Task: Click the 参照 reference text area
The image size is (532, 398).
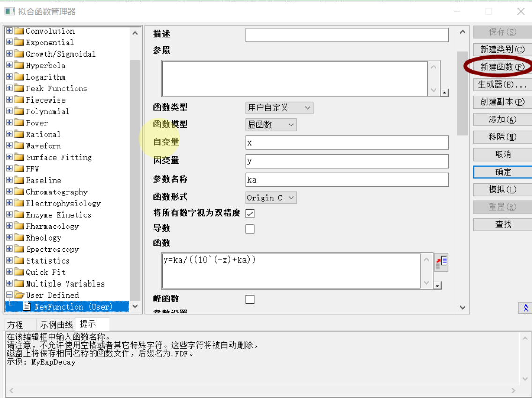Action: [294, 79]
